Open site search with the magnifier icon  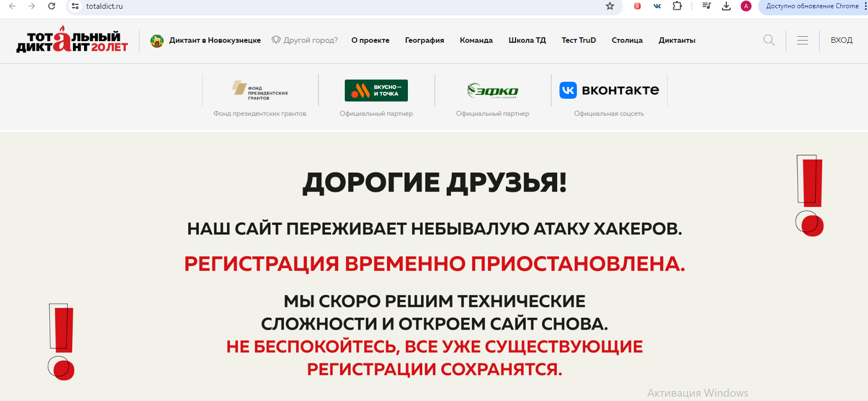pyautogui.click(x=769, y=40)
